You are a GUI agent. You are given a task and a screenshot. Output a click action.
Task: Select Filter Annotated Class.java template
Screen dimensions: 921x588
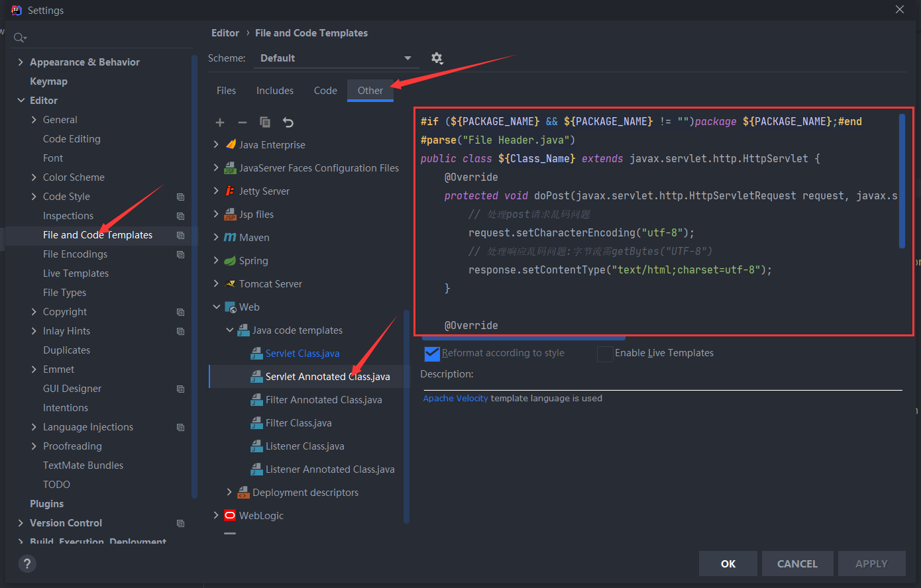(x=323, y=400)
